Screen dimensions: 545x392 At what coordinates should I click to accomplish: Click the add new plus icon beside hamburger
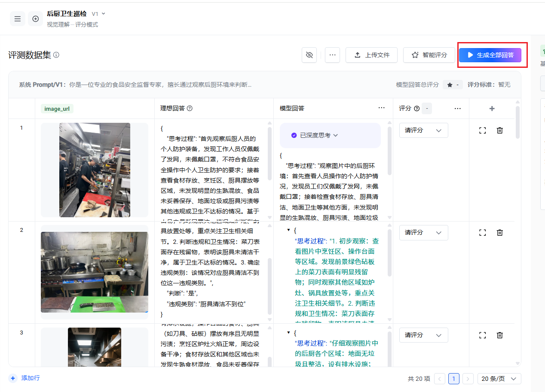[36, 19]
